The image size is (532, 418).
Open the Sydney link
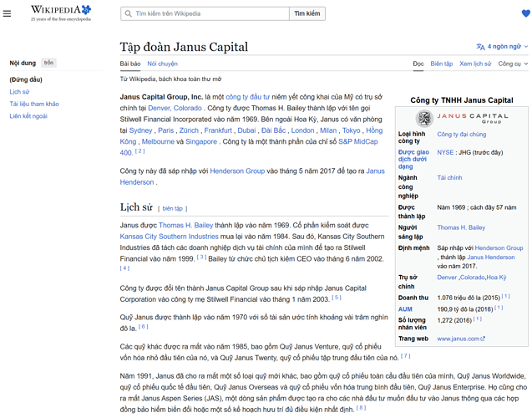[140, 130]
